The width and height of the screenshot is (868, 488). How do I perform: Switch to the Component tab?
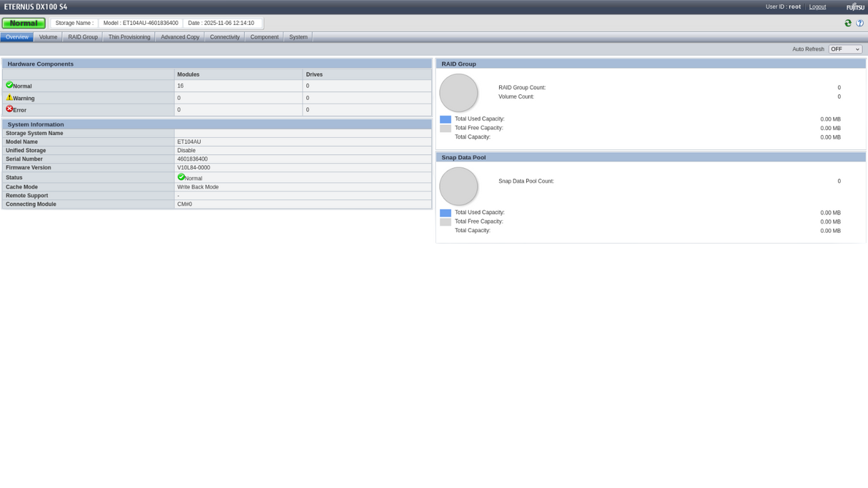point(265,37)
